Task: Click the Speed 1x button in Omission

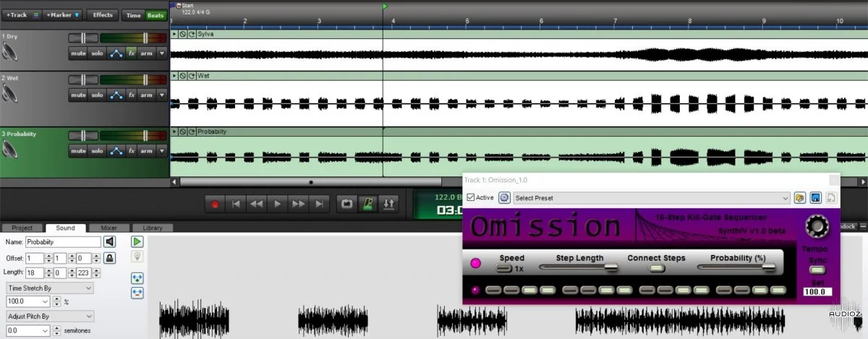Action: point(504,269)
